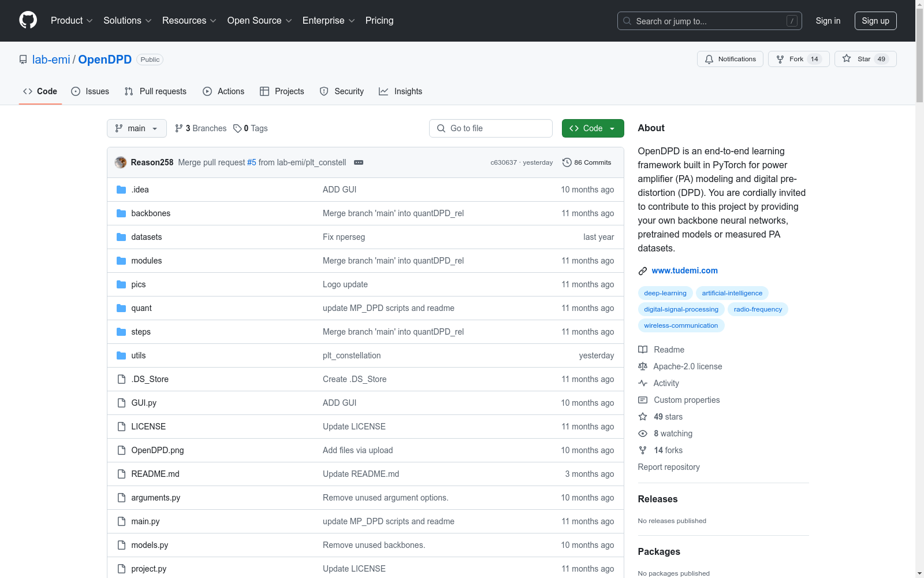Click the pulse icon next to Activity
Screen dimensions: 924x578
[x=643, y=383]
